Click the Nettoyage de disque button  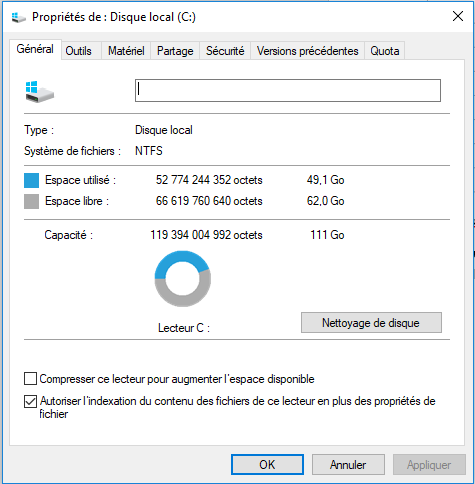pyautogui.click(x=371, y=323)
